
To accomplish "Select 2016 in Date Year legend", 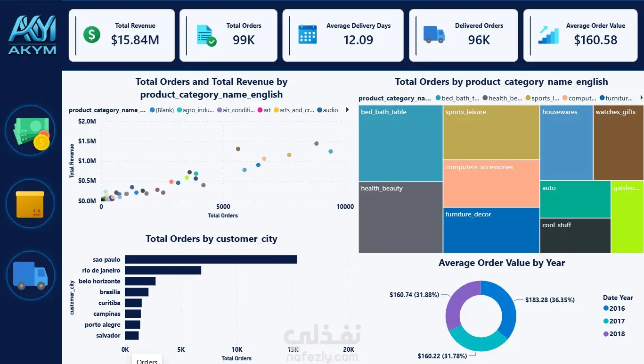I will click(614, 308).
